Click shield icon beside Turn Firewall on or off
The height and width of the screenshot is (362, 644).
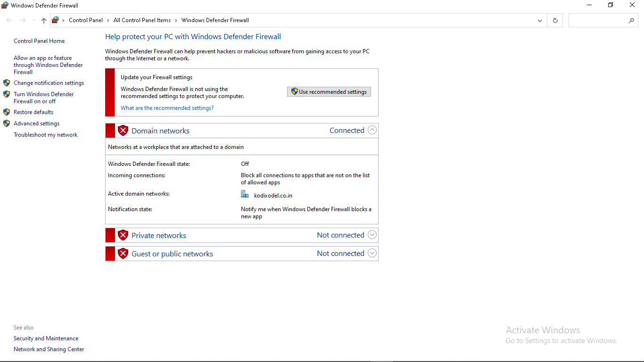[7, 94]
